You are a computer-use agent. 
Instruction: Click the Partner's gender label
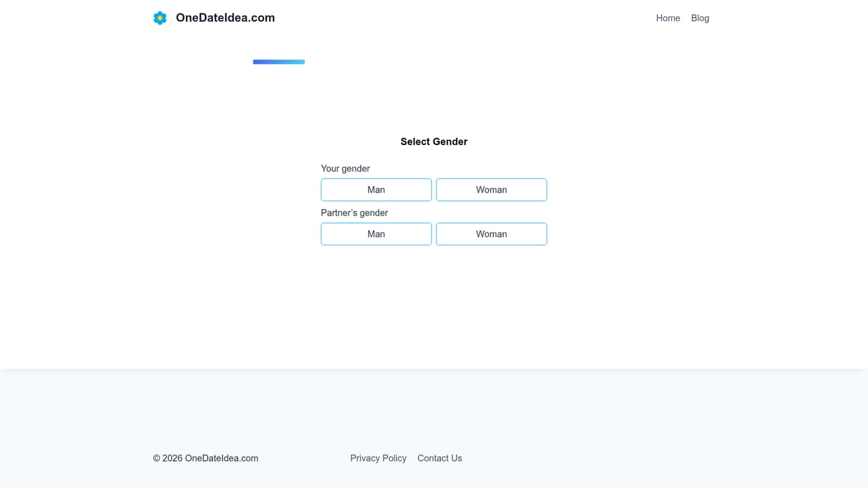tap(354, 213)
